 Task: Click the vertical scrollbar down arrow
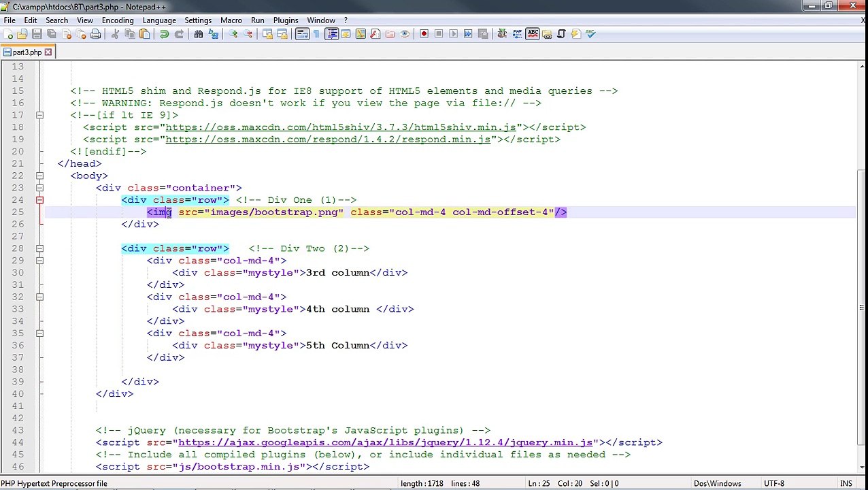click(862, 468)
